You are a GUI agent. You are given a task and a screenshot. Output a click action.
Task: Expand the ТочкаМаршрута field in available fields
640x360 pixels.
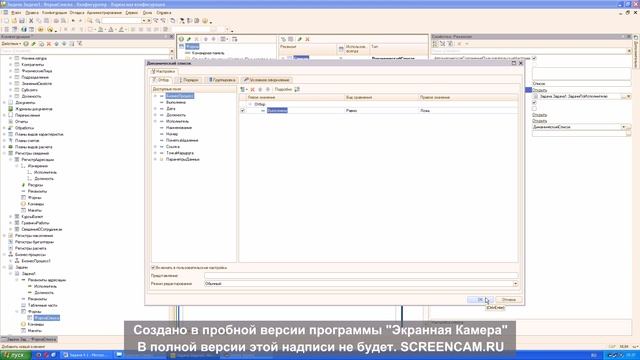pos(155,153)
